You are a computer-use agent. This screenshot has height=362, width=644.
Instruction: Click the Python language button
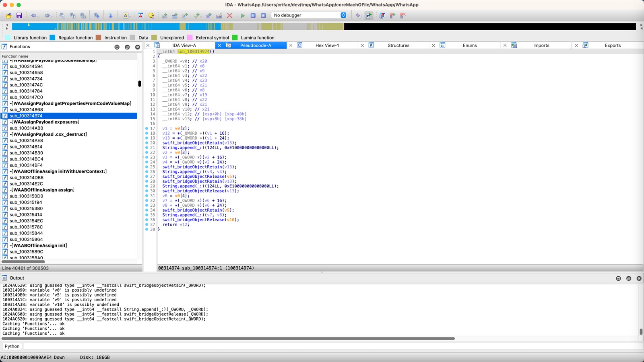click(x=12, y=346)
